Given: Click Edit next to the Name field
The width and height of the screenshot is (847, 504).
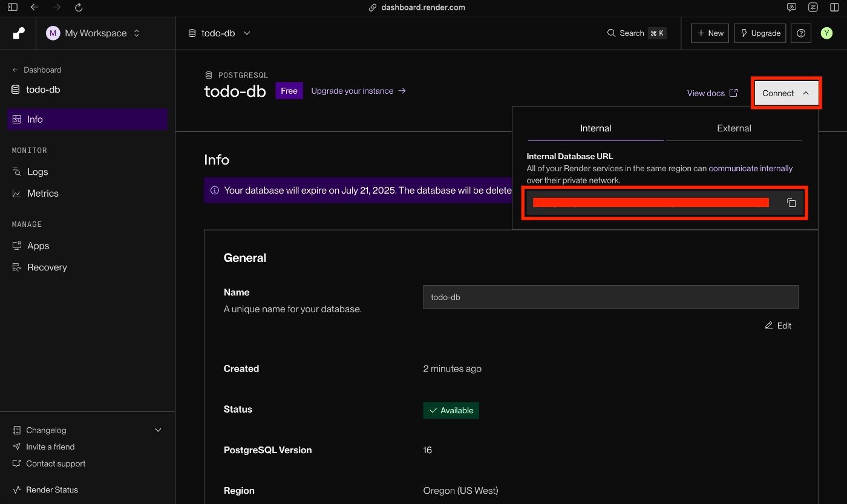Looking at the screenshot, I should (x=778, y=326).
